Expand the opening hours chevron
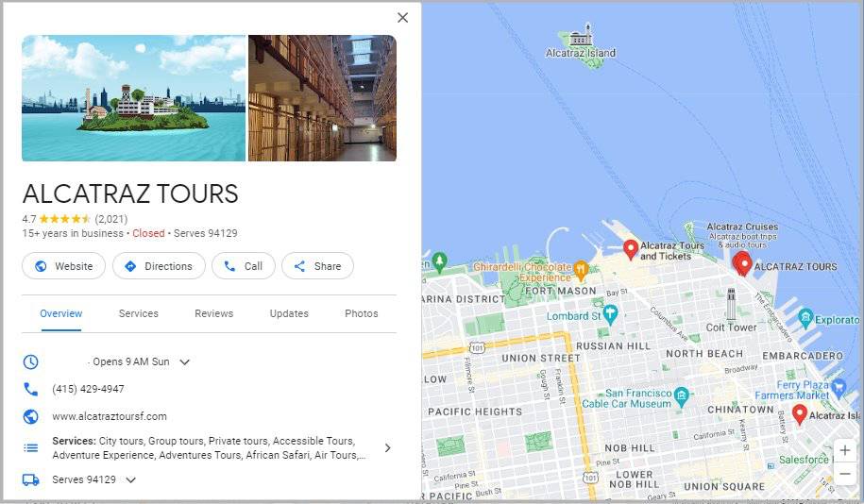The height and width of the screenshot is (504, 864). (184, 361)
